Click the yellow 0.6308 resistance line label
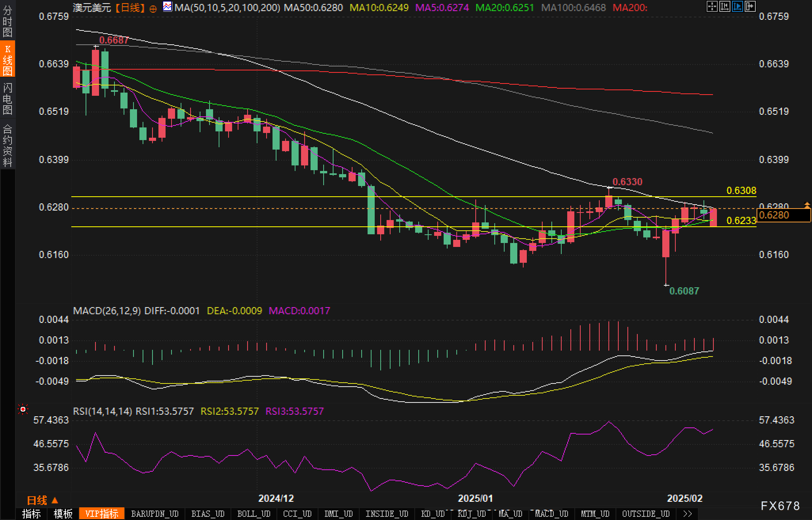The height and width of the screenshot is (520, 812). pyautogui.click(x=741, y=191)
